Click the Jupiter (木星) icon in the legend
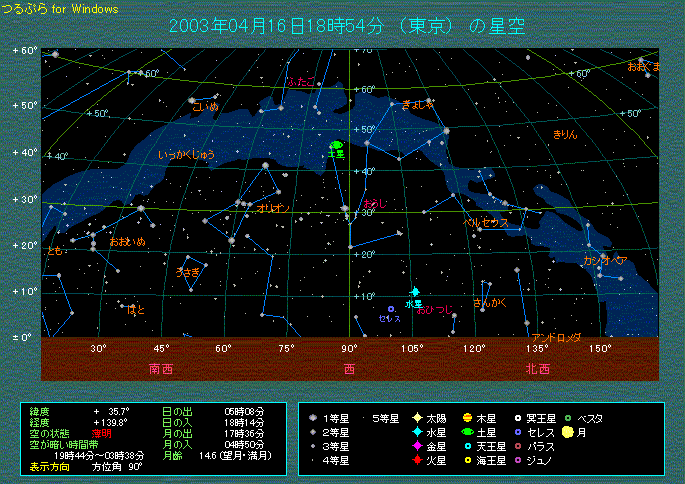The height and width of the screenshot is (484, 685). click(467, 418)
